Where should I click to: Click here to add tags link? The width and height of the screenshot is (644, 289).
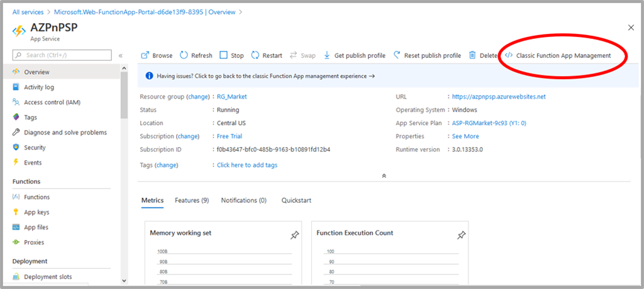point(247,165)
